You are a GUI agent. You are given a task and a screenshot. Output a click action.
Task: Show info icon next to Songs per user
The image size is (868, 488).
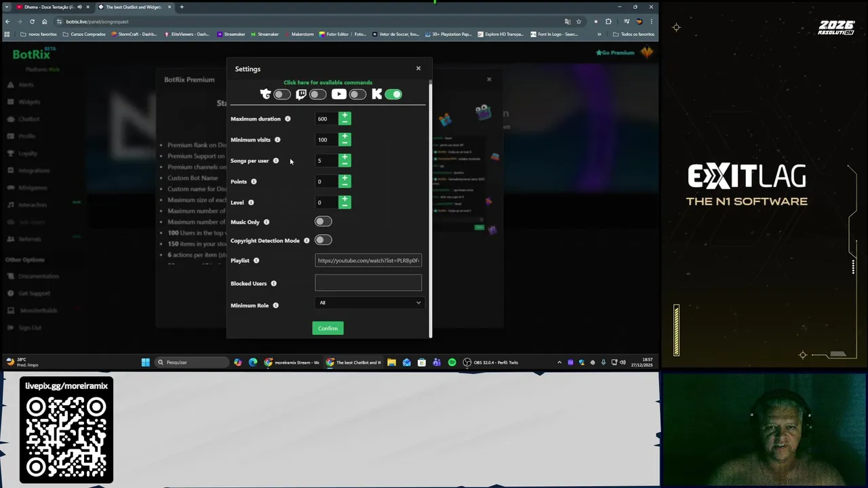[276, 161]
